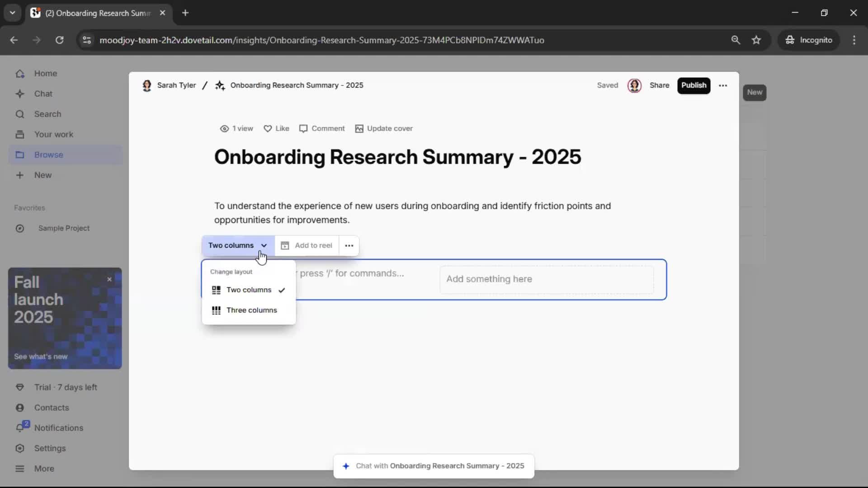The height and width of the screenshot is (488, 868).
Task: Click the Share button
Action: pos(659,85)
